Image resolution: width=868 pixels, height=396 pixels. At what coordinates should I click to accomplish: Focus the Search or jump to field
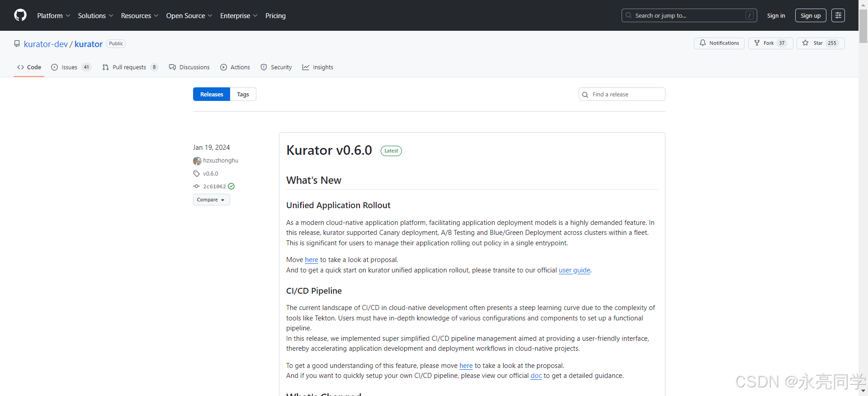click(x=689, y=15)
